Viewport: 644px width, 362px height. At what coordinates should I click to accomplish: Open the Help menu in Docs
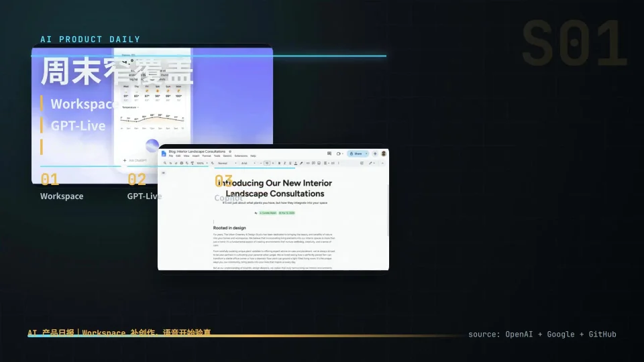pos(253,156)
